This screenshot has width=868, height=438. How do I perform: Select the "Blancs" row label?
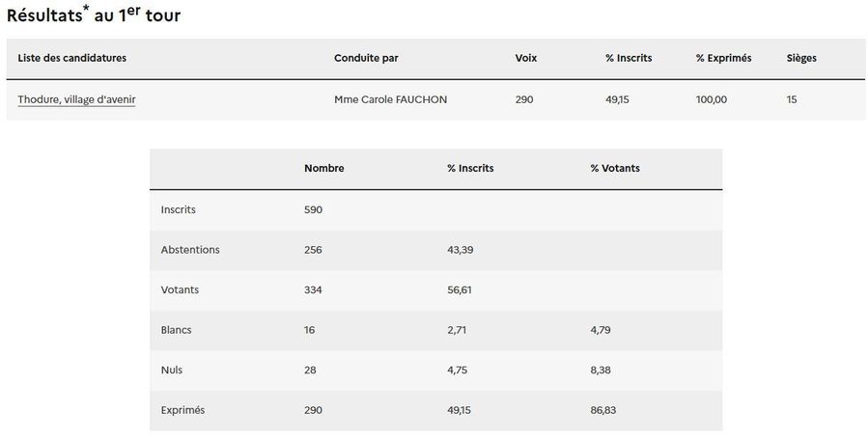177,330
